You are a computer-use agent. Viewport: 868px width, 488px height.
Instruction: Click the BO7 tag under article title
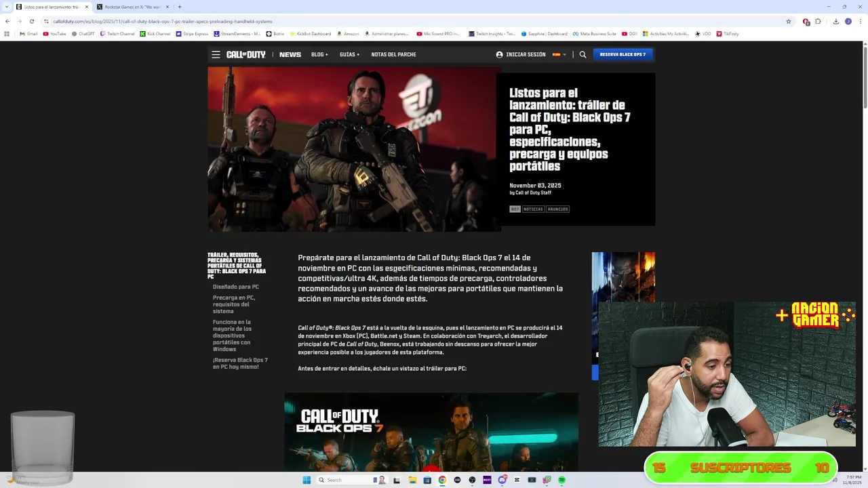pyautogui.click(x=515, y=209)
